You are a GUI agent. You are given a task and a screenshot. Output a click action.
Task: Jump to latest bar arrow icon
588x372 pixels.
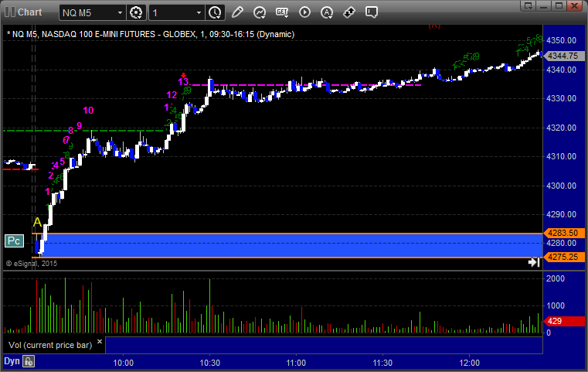[x=533, y=263]
